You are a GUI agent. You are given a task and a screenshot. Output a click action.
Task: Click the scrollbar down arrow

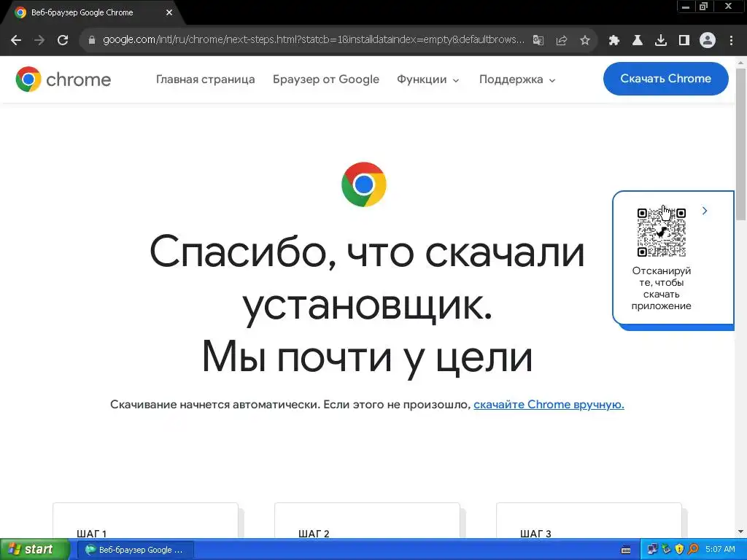click(741, 532)
